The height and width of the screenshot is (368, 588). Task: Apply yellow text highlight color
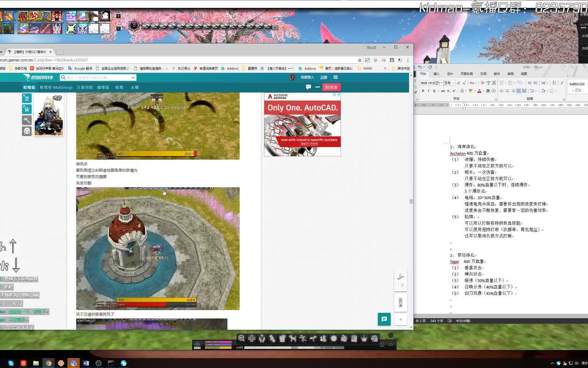tap(470, 91)
